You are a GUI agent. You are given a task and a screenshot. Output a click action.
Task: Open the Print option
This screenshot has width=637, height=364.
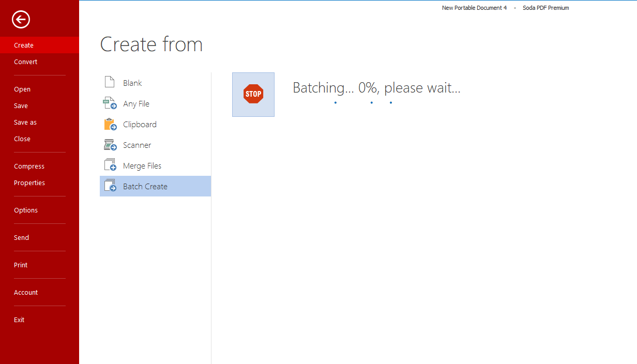pos(39,265)
